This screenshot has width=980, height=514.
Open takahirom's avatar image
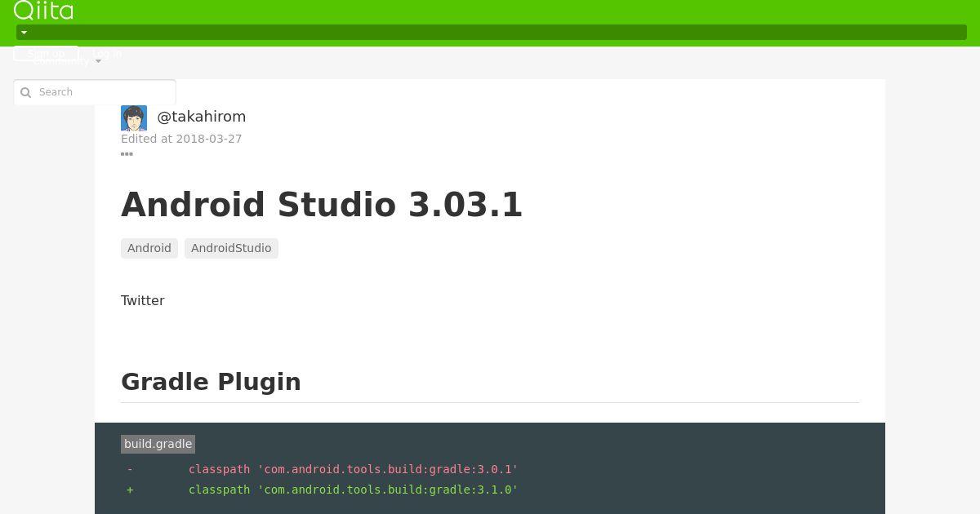(x=134, y=118)
